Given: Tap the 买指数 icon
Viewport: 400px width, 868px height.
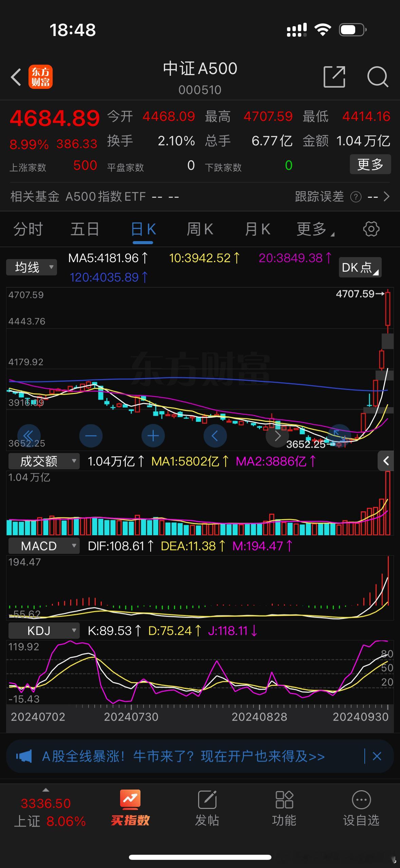Looking at the screenshot, I should (130, 800).
